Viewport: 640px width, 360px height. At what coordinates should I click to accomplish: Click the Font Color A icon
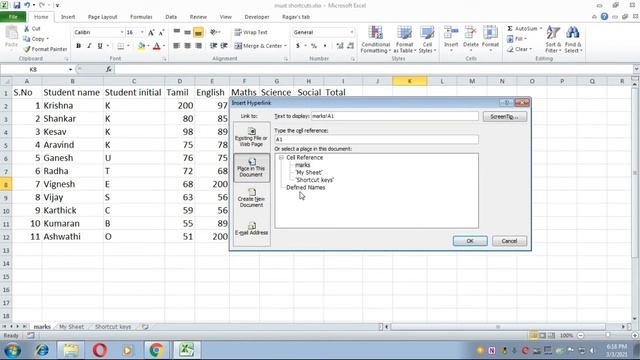coord(156,46)
